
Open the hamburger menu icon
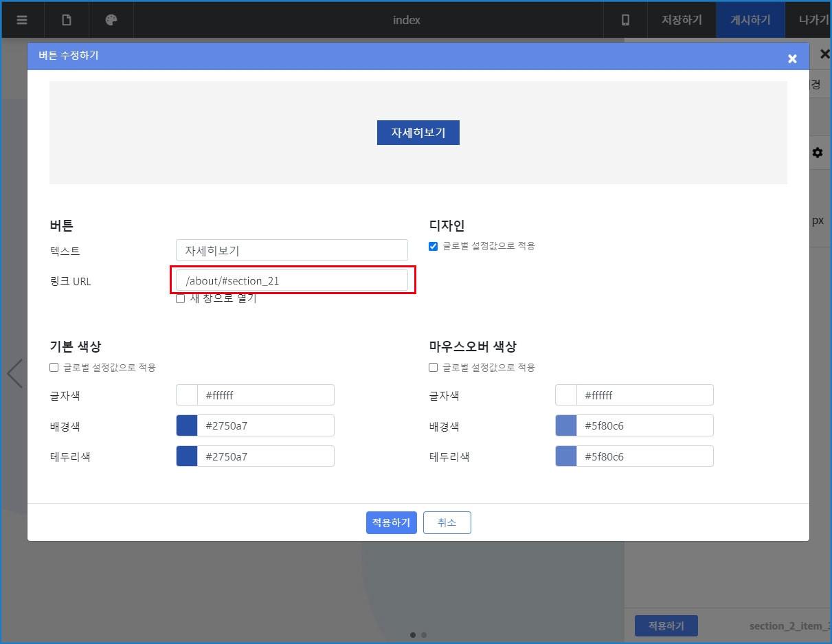[22, 20]
